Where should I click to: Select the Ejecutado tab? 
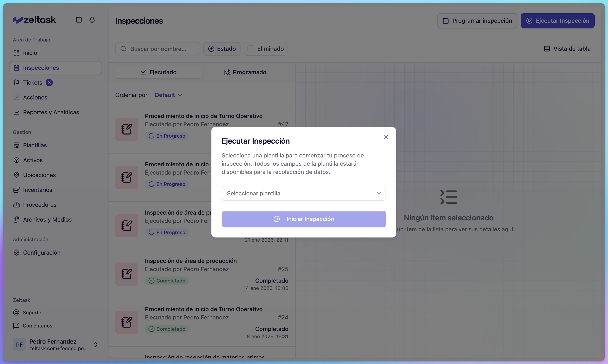(159, 72)
